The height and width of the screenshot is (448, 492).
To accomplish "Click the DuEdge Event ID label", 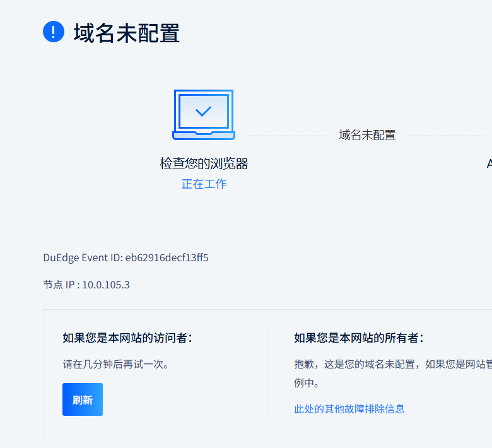I will 83,257.
